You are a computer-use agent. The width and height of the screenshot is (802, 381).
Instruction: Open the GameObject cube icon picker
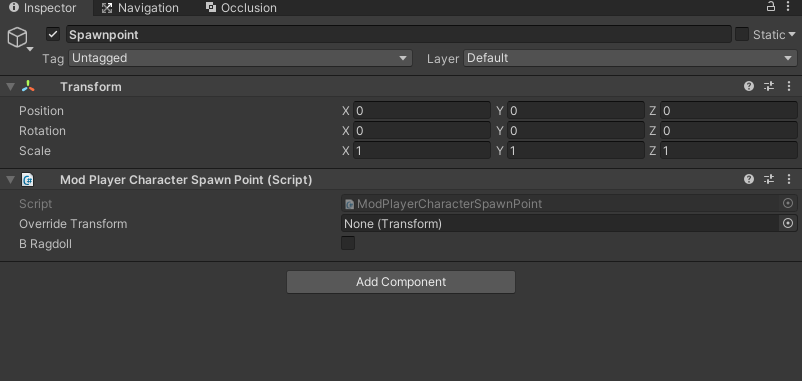point(19,38)
